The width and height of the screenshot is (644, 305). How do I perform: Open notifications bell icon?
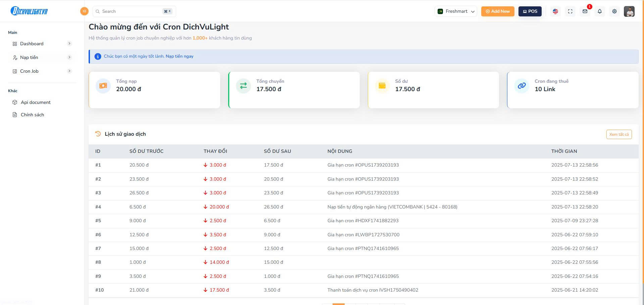pyautogui.click(x=600, y=11)
